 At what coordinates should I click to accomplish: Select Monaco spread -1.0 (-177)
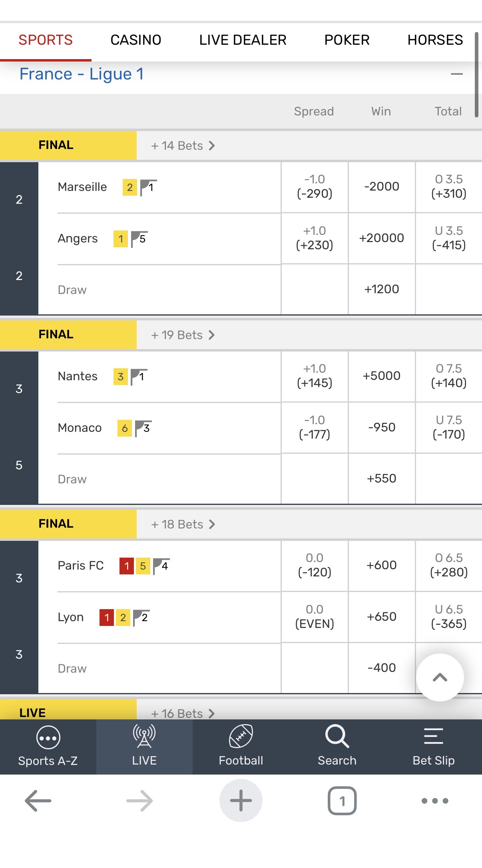click(x=315, y=427)
